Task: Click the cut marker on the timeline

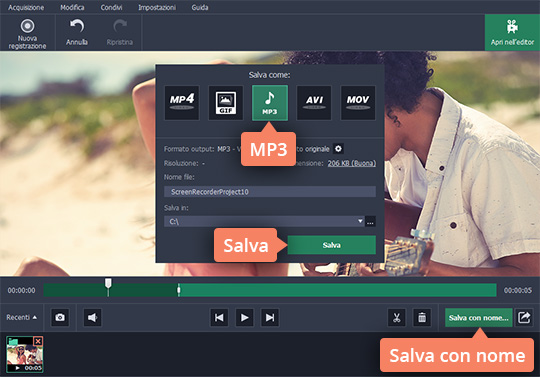Action: pyautogui.click(x=178, y=290)
